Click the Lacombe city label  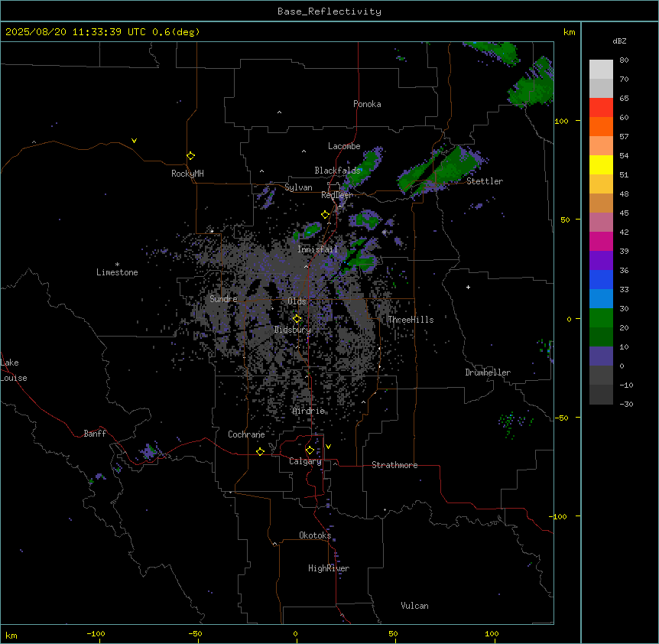[344, 146]
